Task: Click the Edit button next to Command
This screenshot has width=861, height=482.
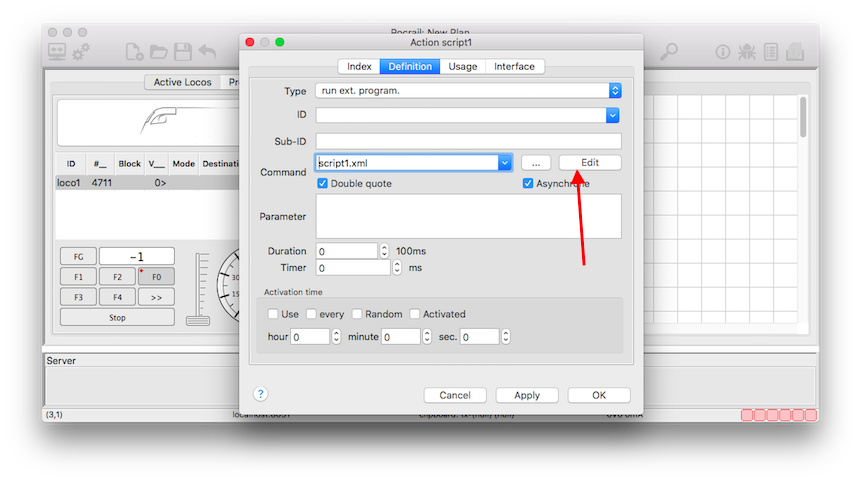Action: [590, 162]
